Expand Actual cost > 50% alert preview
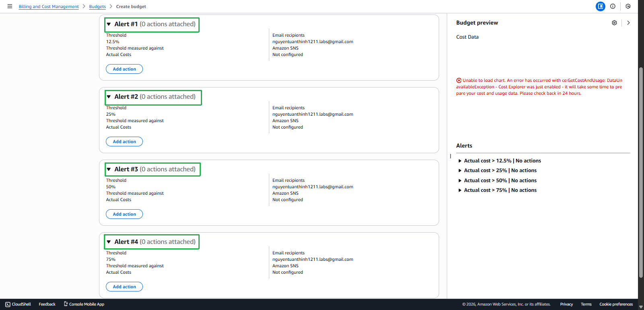644x310 pixels. click(460, 181)
